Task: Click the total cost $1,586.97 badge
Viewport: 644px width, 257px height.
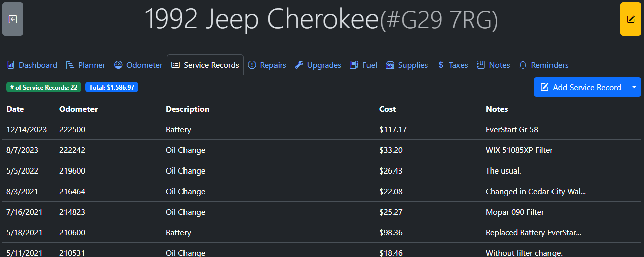Action: 112,88
